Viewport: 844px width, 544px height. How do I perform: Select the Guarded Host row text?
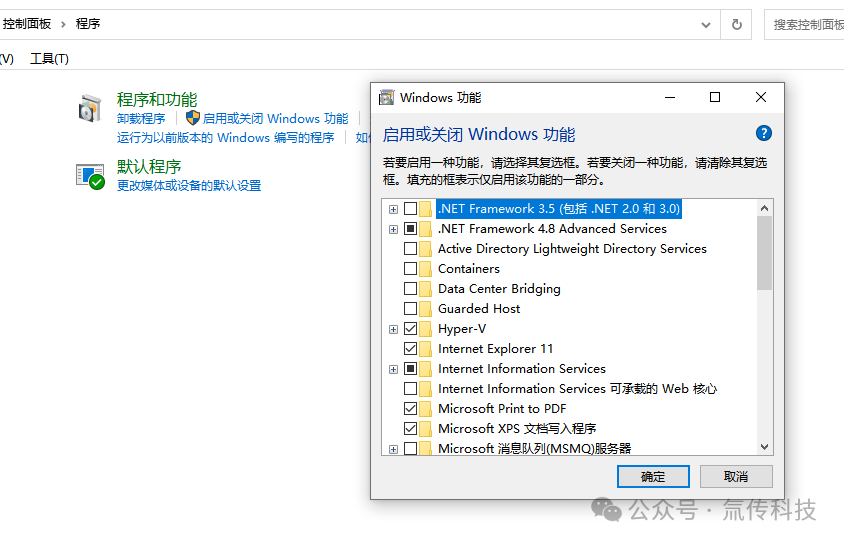point(479,309)
